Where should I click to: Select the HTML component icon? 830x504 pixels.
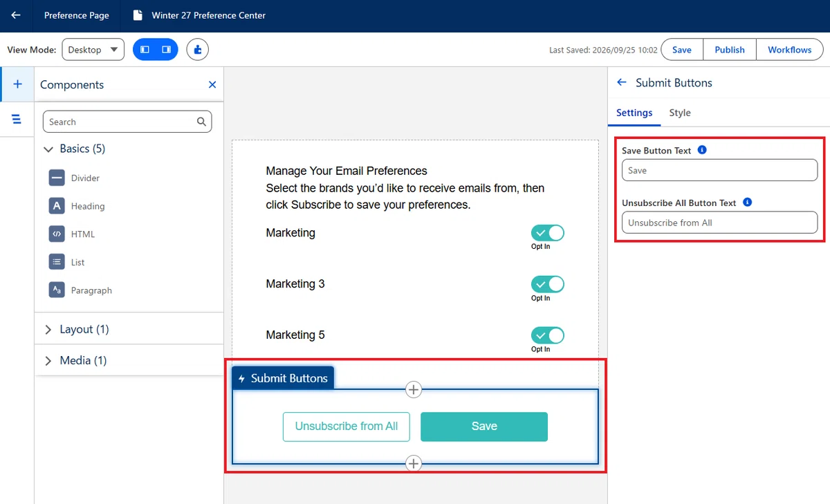57,234
